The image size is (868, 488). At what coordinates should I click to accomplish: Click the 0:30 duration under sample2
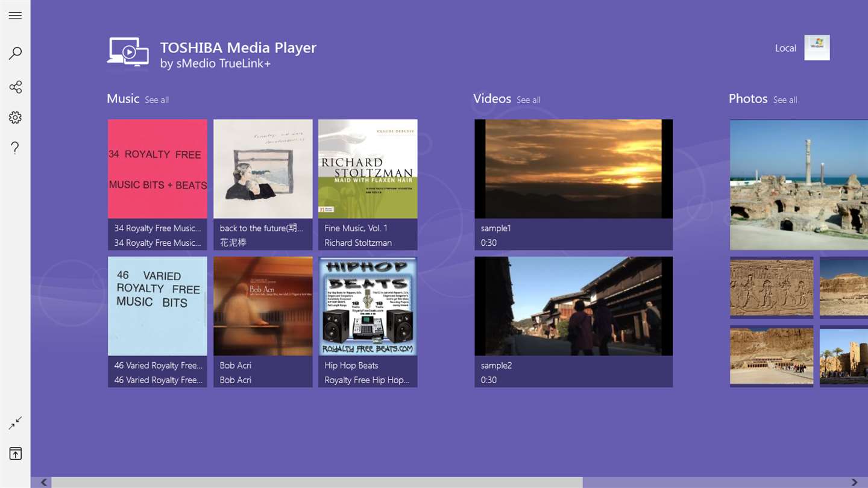(489, 380)
